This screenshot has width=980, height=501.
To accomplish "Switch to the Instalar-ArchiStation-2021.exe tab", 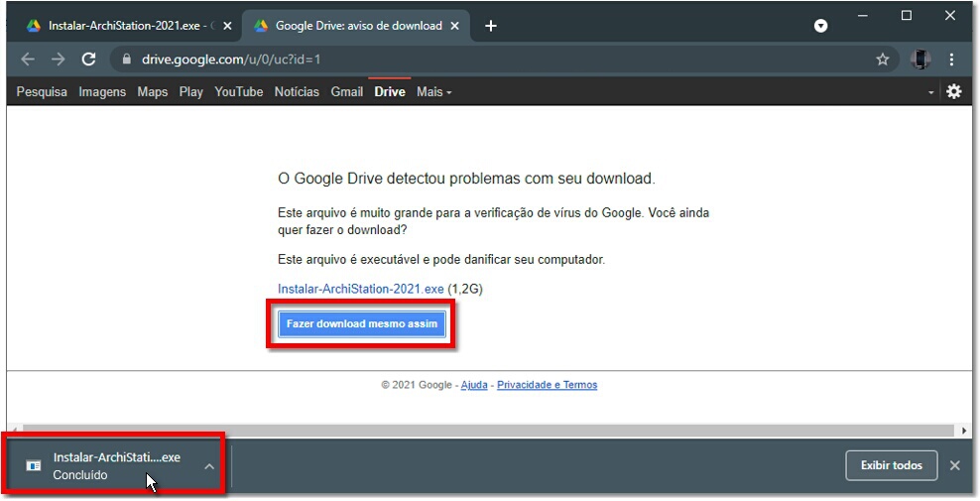I will click(124, 26).
